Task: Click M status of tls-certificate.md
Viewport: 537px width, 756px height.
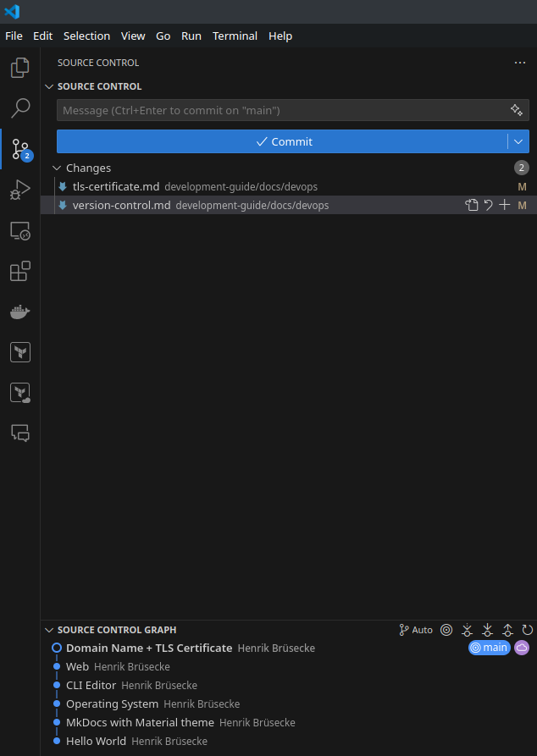Action: 522,186
